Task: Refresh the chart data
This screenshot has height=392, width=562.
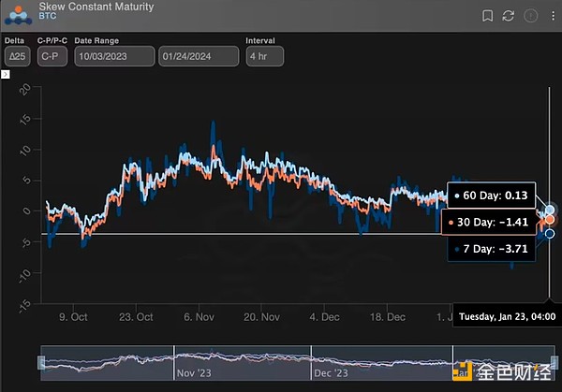Action: 509,16
